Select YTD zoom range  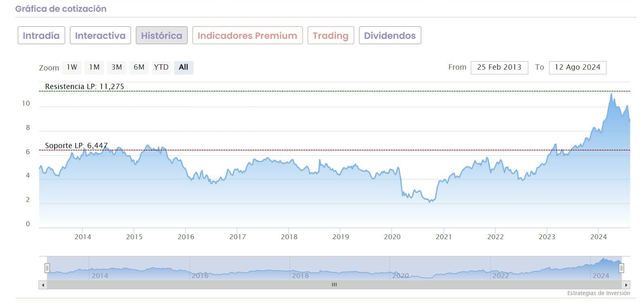click(161, 67)
